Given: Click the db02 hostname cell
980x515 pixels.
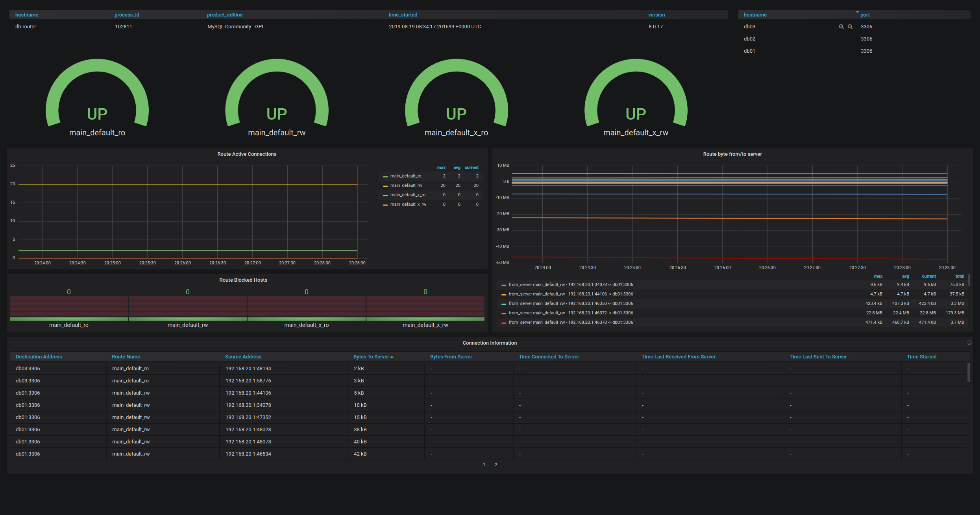Looking at the screenshot, I should (749, 39).
